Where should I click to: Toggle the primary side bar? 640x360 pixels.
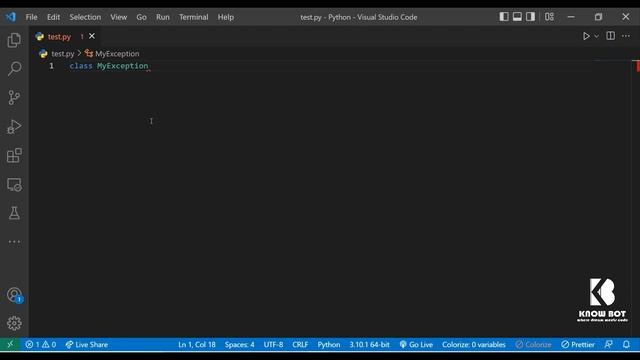click(x=504, y=17)
